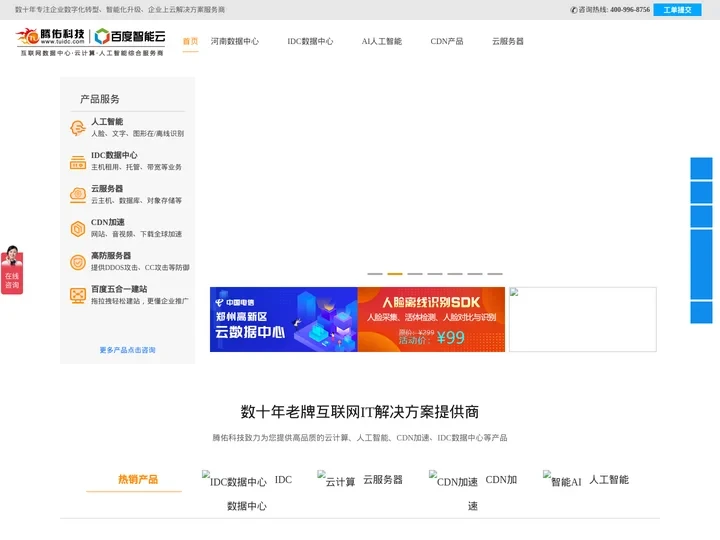Click the 百度五合一建站 title link
720x540 pixels.
[119, 289]
